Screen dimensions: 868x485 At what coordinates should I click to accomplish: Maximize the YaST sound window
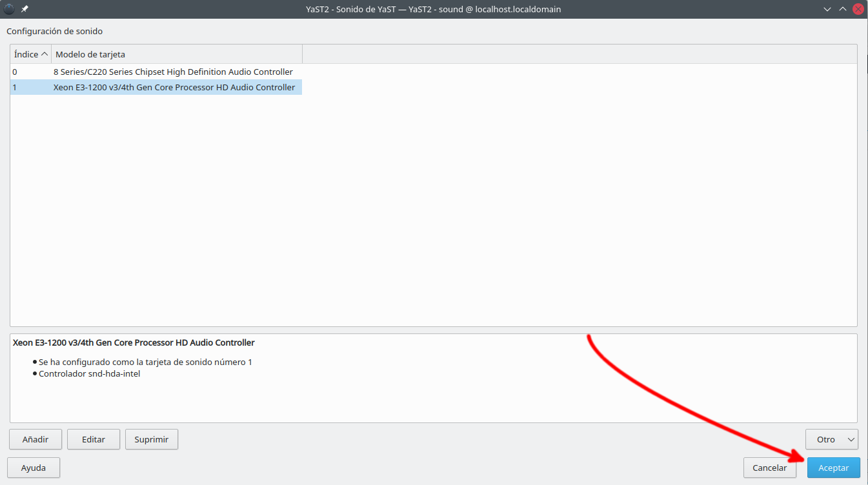click(843, 9)
